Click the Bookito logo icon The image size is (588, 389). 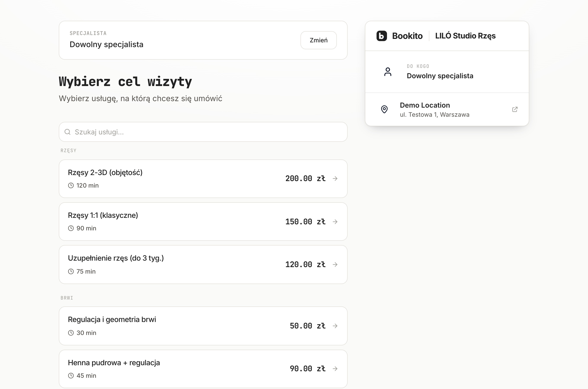[x=382, y=36]
